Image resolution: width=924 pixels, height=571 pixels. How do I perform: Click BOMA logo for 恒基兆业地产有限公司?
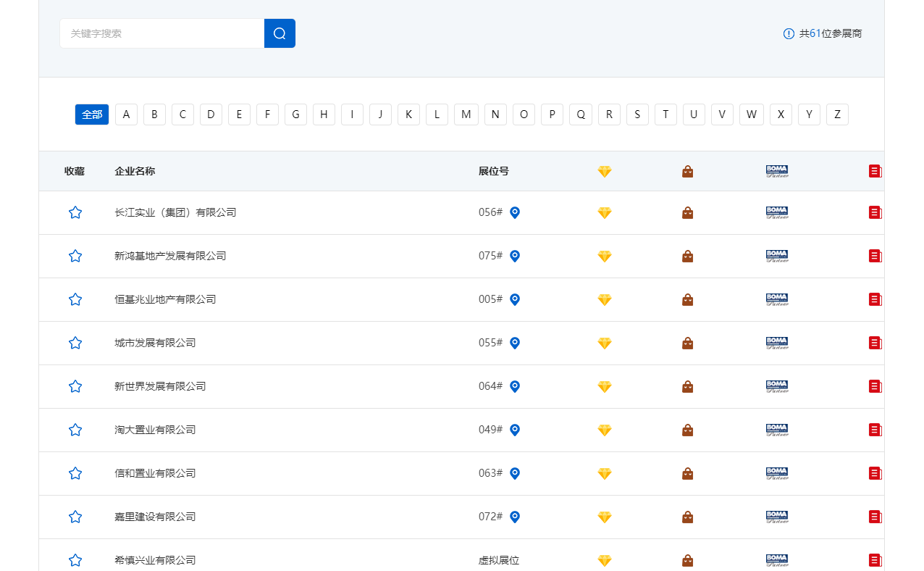point(777,299)
